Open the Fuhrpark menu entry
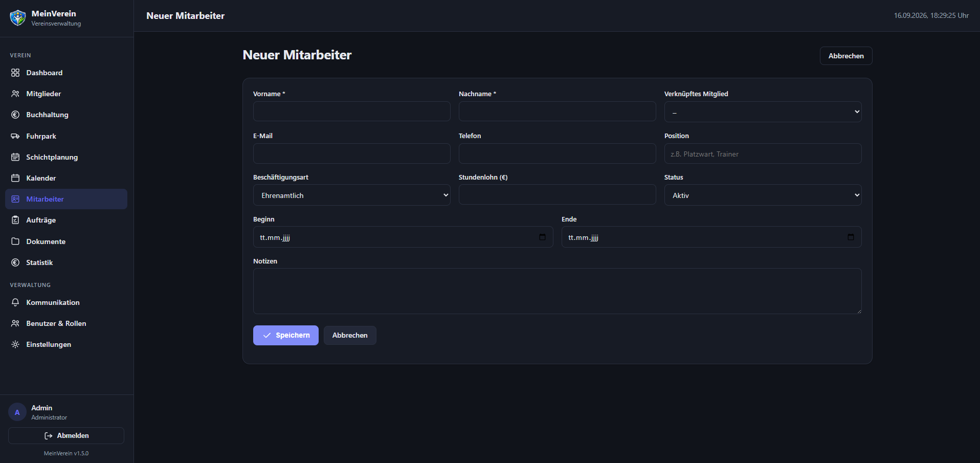This screenshot has width=980, height=463. tap(66, 136)
